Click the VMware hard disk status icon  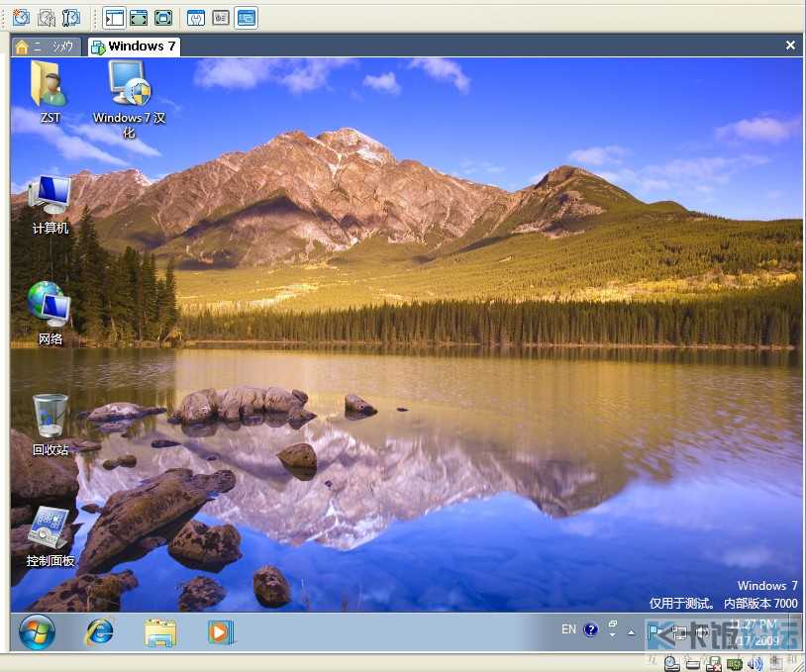692,664
